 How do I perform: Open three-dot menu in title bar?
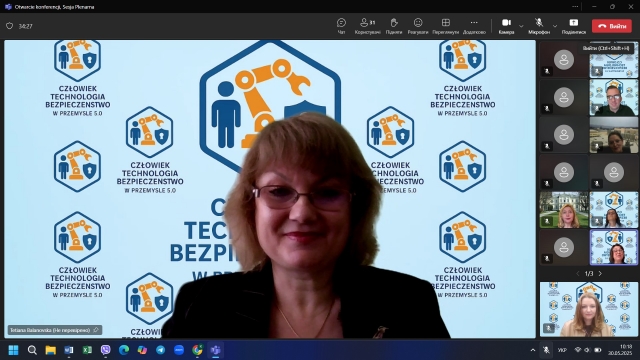point(575,7)
